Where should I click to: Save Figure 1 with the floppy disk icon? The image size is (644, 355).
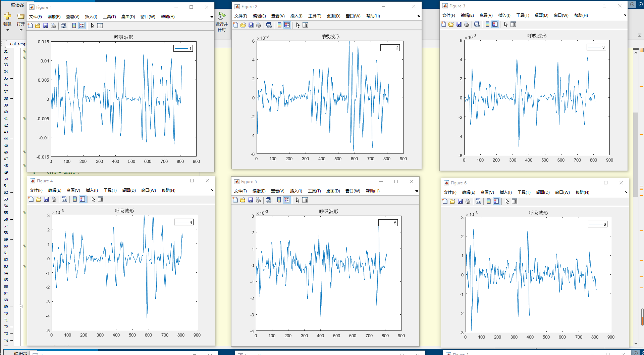(46, 26)
